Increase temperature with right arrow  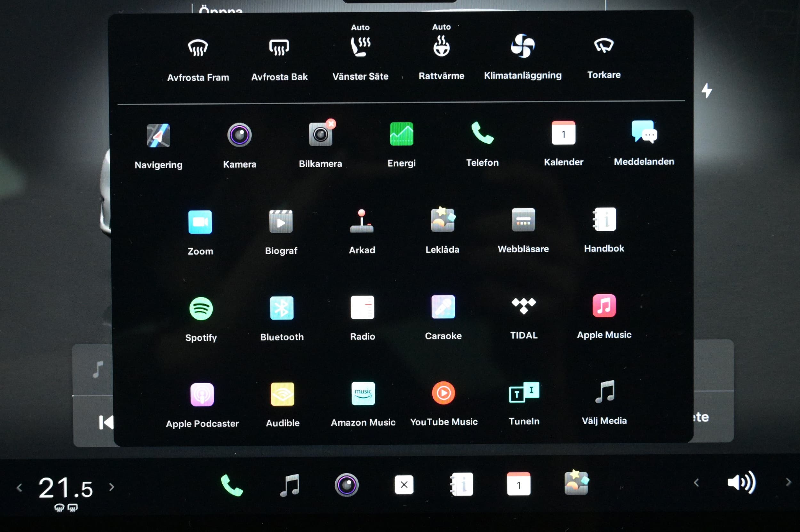pyautogui.click(x=111, y=487)
